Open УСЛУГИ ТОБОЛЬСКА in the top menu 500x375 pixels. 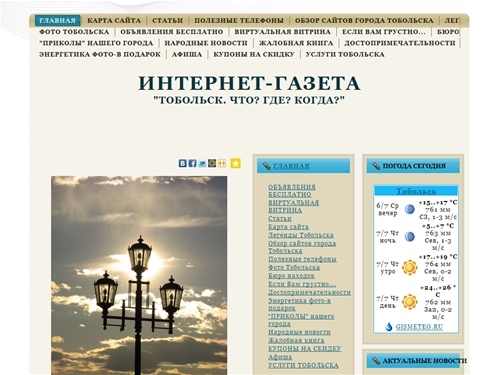tap(345, 54)
